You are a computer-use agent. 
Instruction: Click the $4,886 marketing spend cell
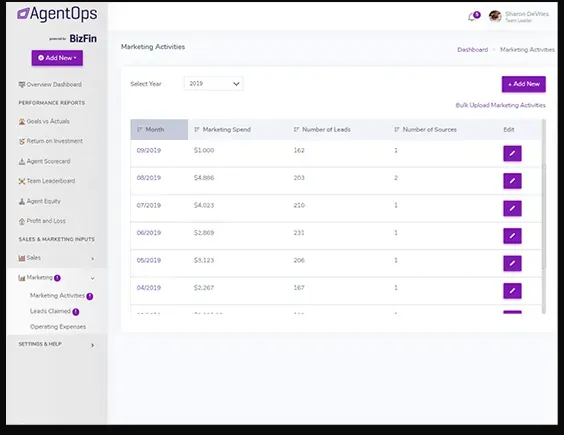[x=204, y=178]
